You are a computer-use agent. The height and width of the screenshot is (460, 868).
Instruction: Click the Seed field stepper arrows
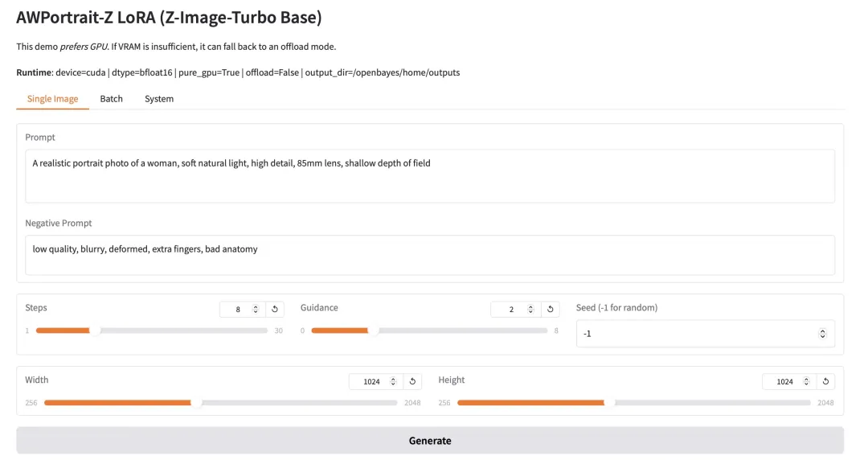coord(822,333)
